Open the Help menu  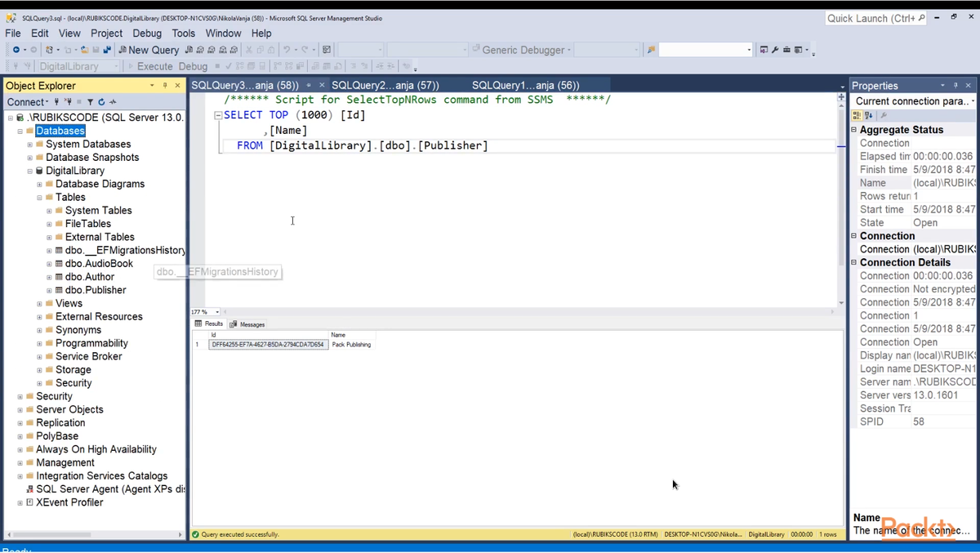(261, 33)
